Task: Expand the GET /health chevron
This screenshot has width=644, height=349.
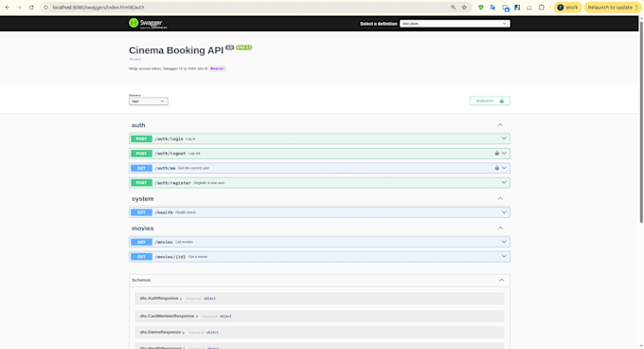Action: [504, 212]
